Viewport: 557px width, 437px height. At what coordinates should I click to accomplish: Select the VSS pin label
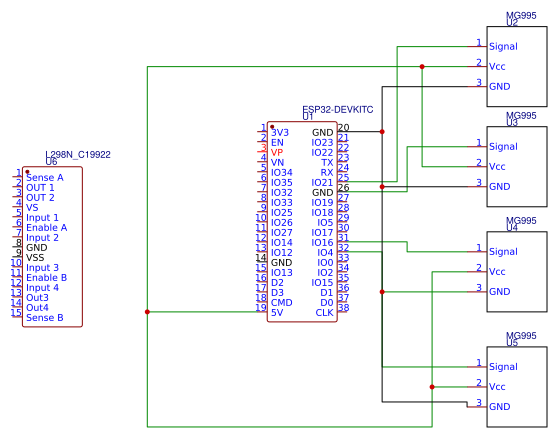(x=35, y=258)
